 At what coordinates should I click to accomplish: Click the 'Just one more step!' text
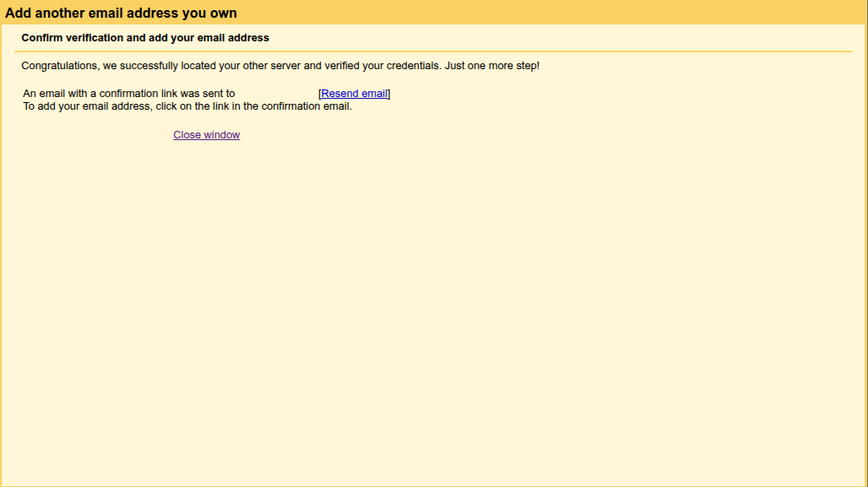[x=491, y=66]
